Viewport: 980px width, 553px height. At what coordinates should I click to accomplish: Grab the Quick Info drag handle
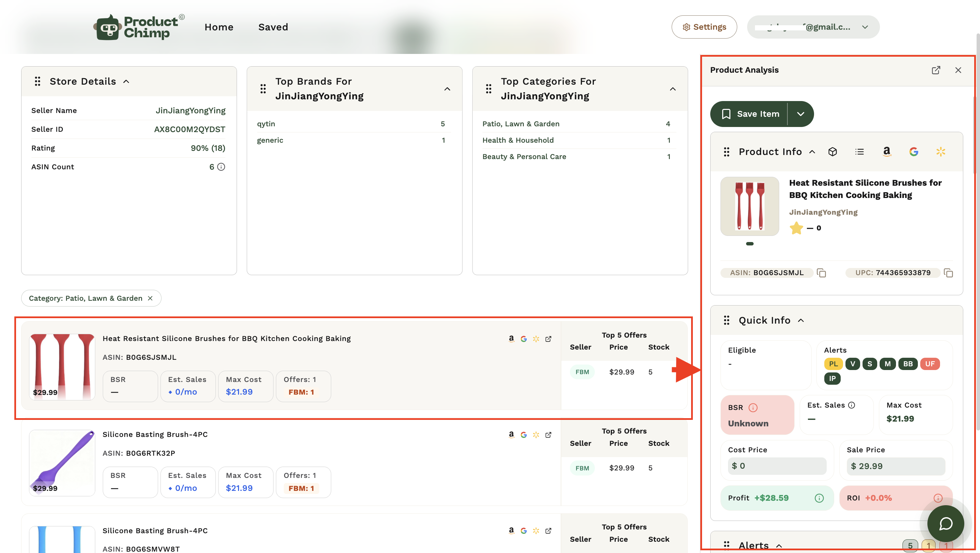point(726,321)
